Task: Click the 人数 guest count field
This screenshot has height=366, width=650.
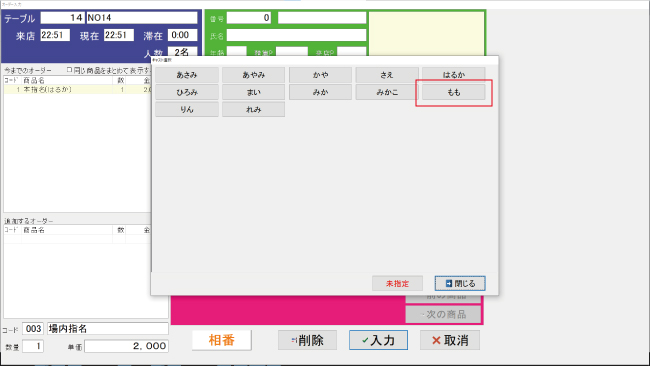Action: pyautogui.click(x=182, y=52)
